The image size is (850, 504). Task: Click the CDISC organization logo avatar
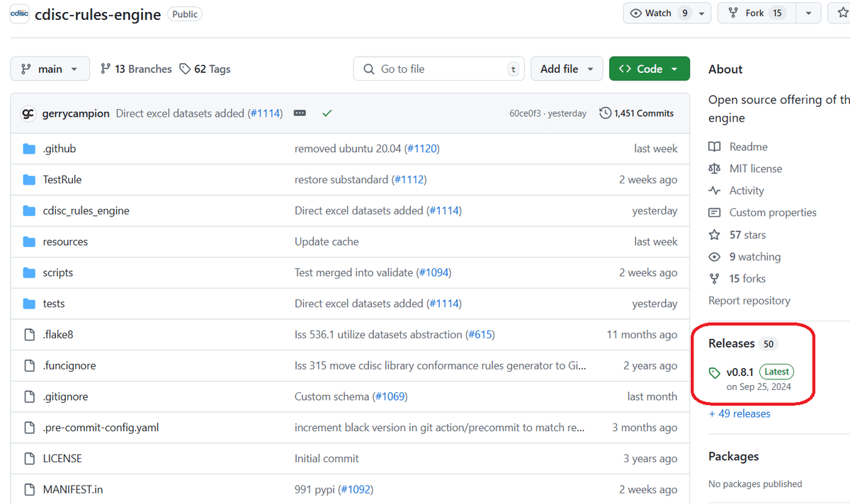tap(19, 13)
